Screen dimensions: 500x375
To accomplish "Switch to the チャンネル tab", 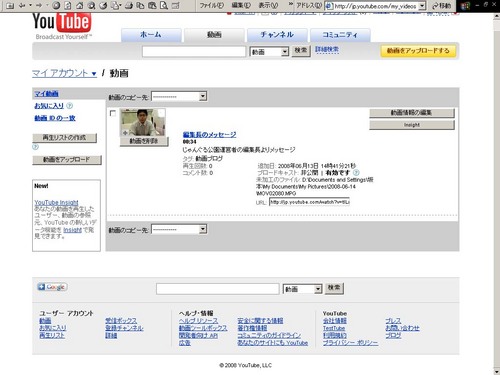I will [x=277, y=35].
